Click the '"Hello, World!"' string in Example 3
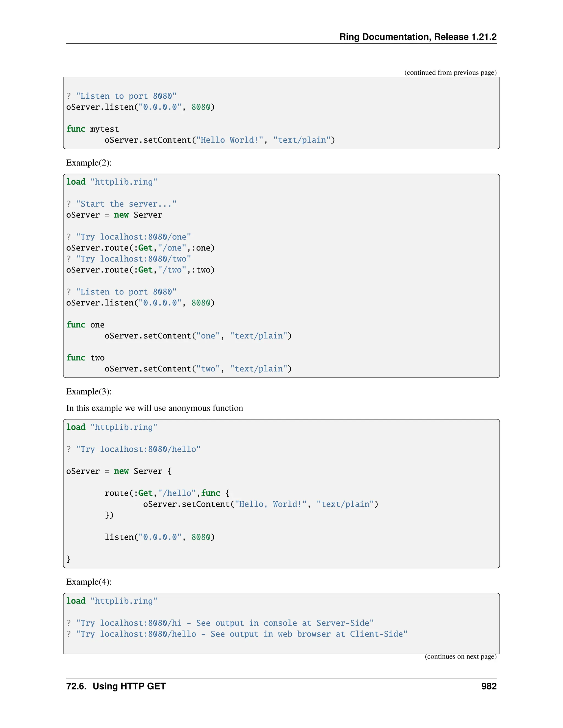The width and height of the screenshot is (563, 728). [271, 504]
